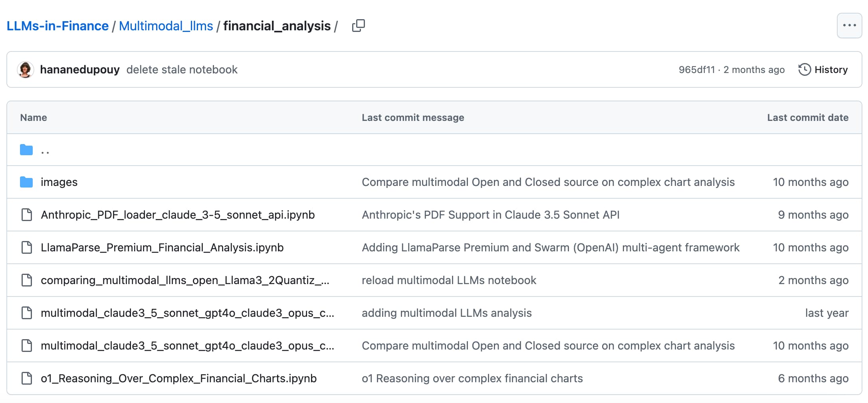This screenshot has height=403, width=868.
Task: Open 'adding multimodal LLMs analysis' commit message
Action: click(447, 313)
